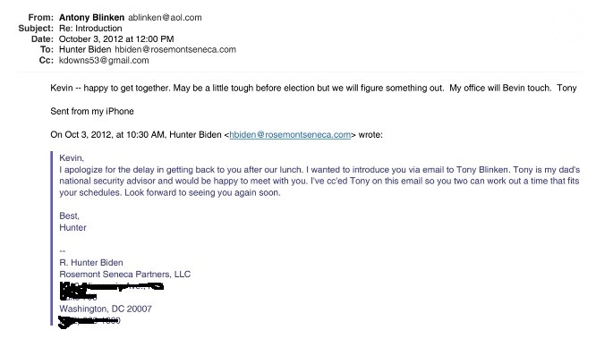Select sender name Antony Blinken
The width and height of the screenshot is (596, 364).
(x=91, y=18)
